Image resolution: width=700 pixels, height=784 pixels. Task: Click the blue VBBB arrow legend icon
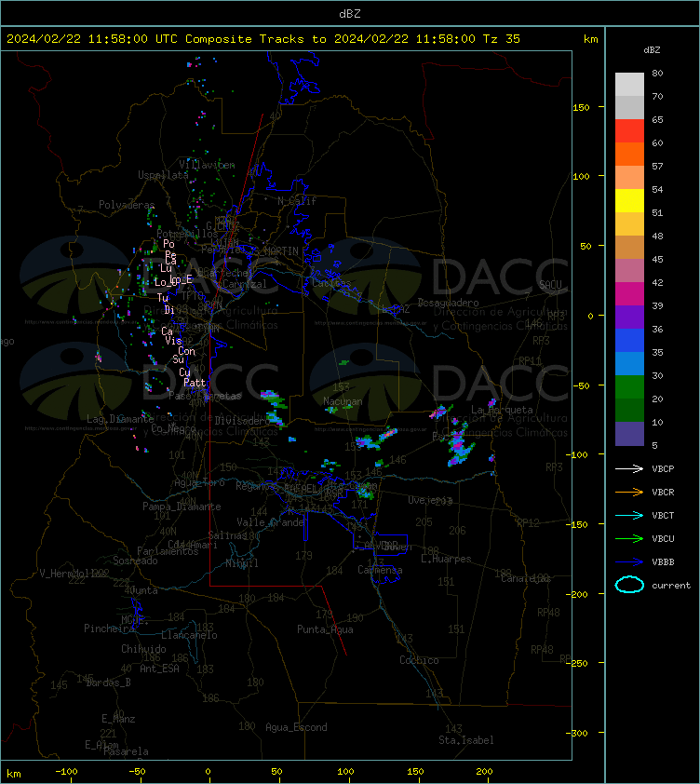(629, 562)
